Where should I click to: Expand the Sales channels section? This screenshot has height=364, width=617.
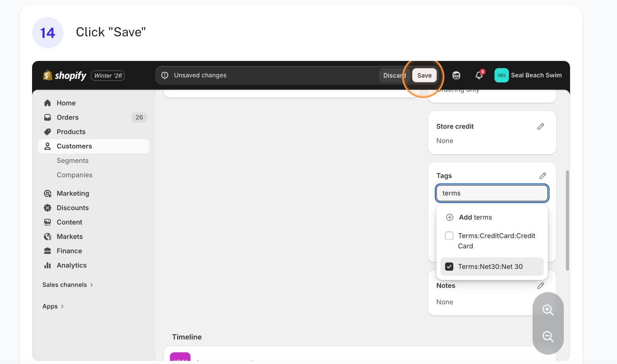click(68, 285)
